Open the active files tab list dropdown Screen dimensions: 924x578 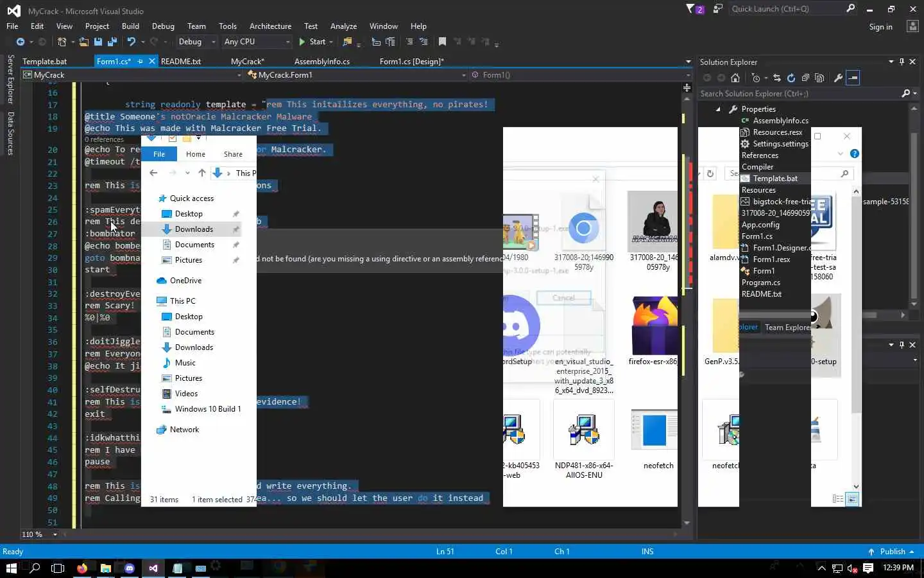point(688,62)
